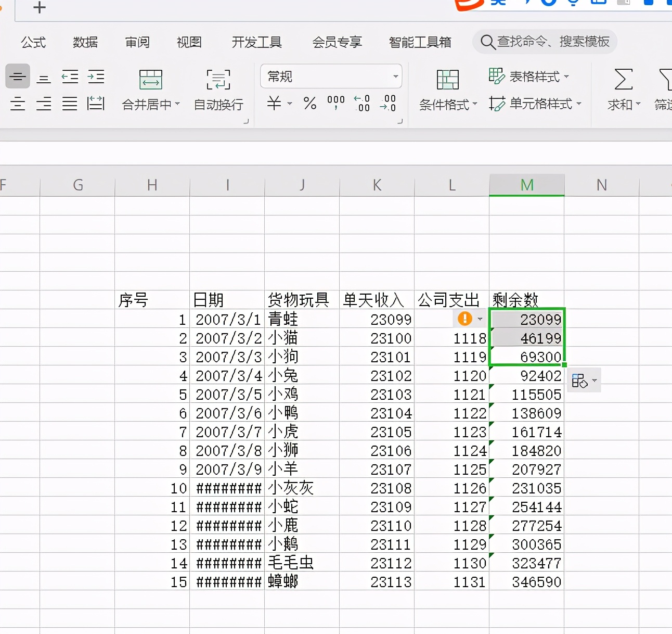Viewport: 672px width, 634px height.
Task: Click the justify align icon
Action: [x=70, y=104]
